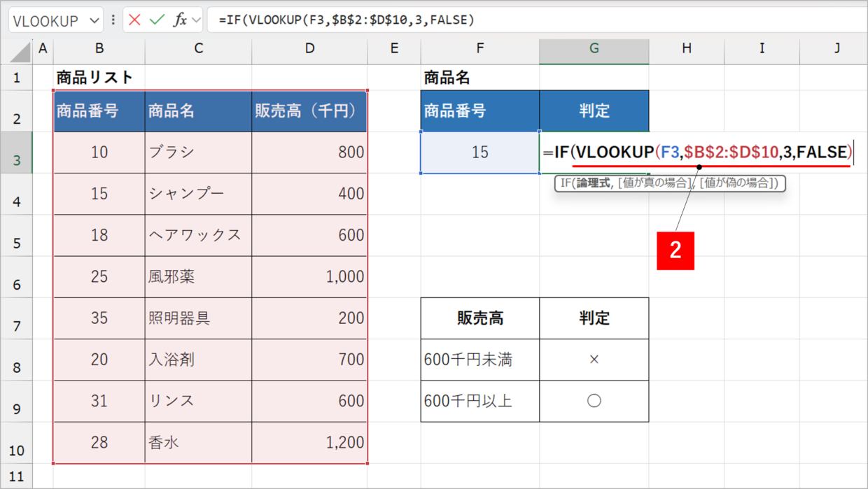Screen dimensions: 868x489
Task: Select row 11 header
Action: point(16,477)
